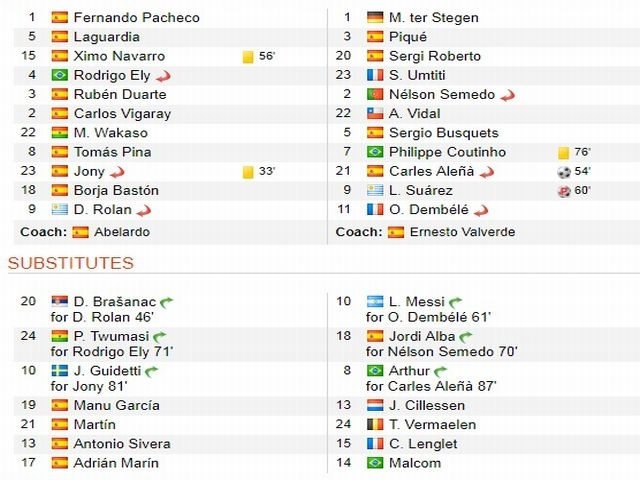Click the goal ball icon beside Carles Aleñà
Screen dimensions: 640x480
point(564,172)
